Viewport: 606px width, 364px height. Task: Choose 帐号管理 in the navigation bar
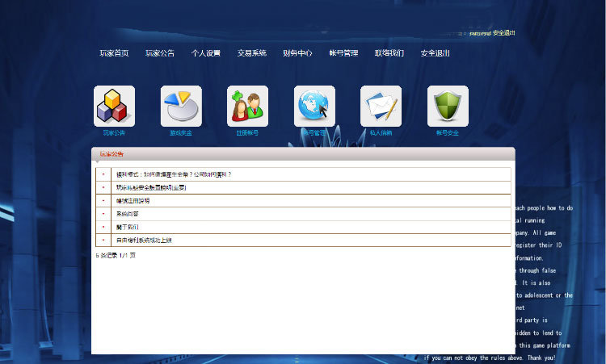coord(343,53)
